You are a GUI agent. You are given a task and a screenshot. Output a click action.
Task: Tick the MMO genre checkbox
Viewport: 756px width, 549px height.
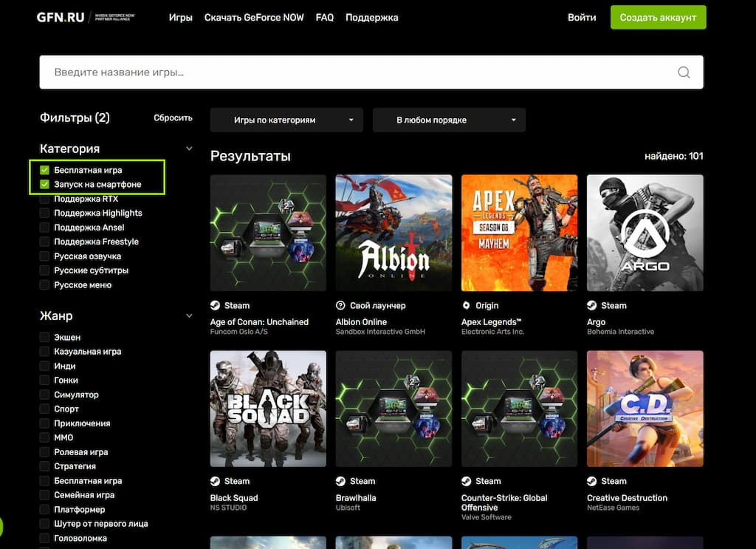coord(44,437)
